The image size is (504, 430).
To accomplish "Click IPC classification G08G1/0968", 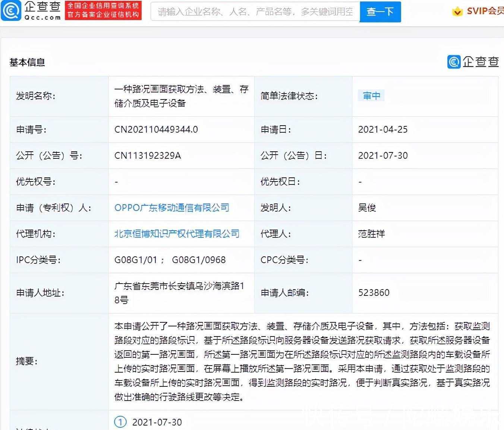I will click(199, 260).
